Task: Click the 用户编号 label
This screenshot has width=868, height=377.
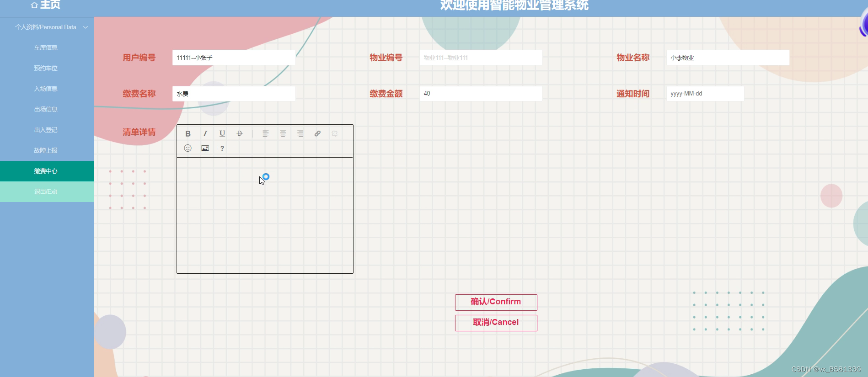Action: point(139,58)
